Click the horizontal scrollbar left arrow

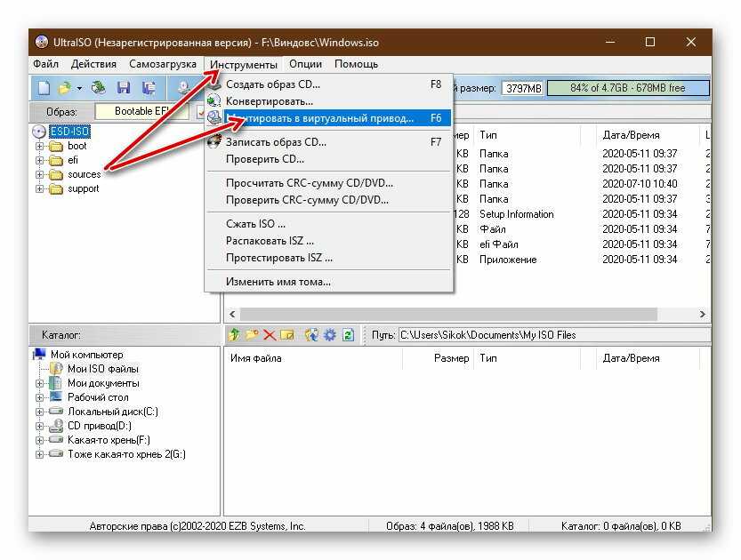point(232,314)
